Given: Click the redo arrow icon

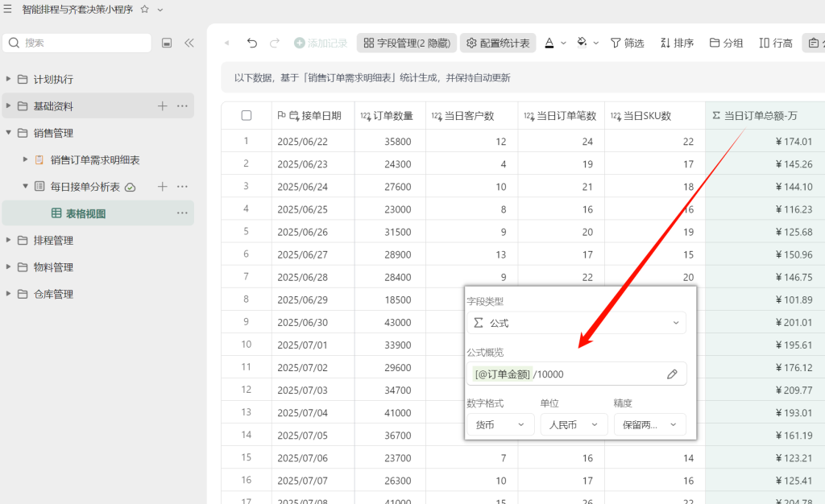Looking at the screenshot, I should (x=274, y=43).
